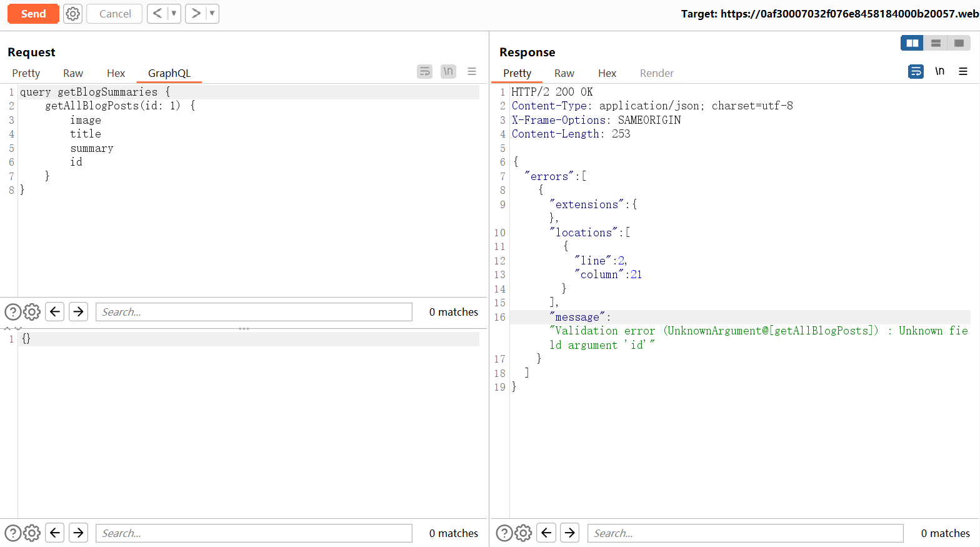Open the Request panel hamburger menu
The image size is (980, 547).
pos(472,71)
